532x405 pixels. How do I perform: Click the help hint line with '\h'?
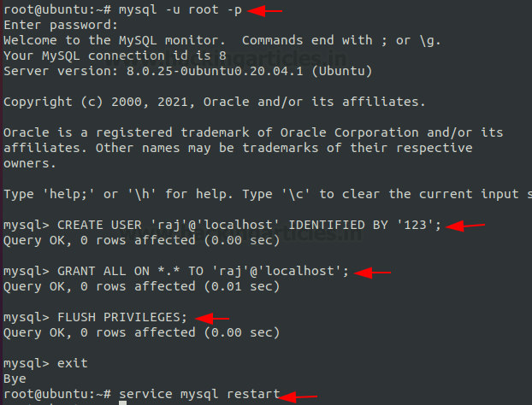(266, 195)
